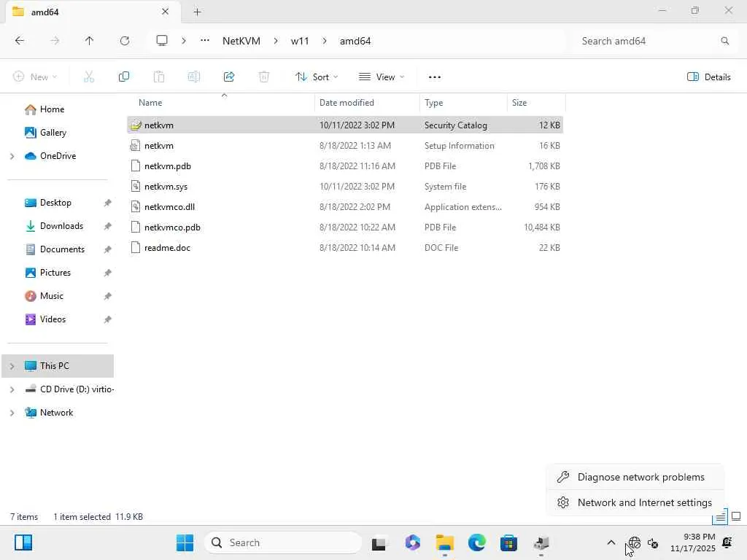Screen dimensions: 747x560
Task: Click the netkvmco.dll file icon
Action: 136,206
